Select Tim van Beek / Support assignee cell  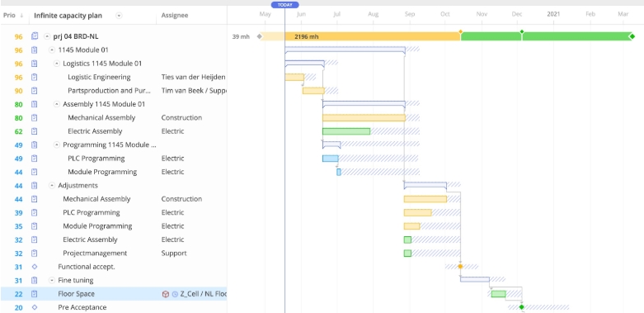[x=194, y=91]
